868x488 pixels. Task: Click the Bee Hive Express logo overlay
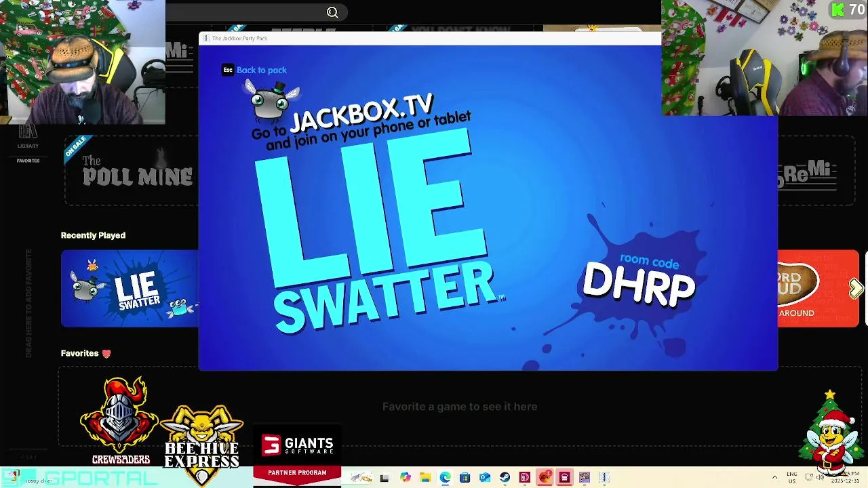[x=201, y=445]
